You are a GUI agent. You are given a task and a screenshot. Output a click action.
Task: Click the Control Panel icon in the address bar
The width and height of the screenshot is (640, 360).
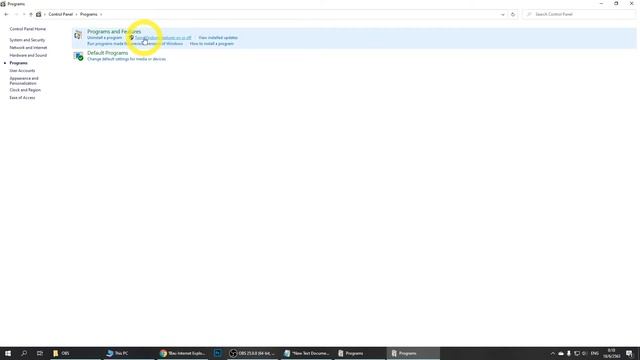click(39, 14)
